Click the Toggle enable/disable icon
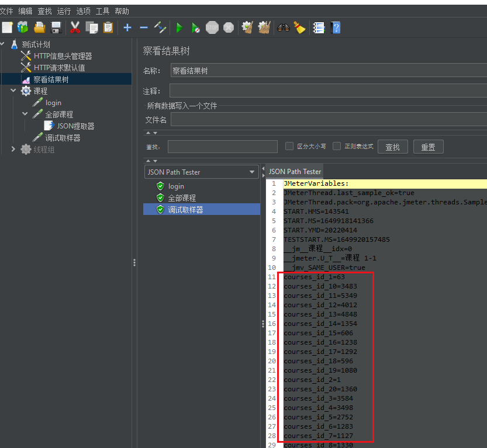The image size is (487, 448). [160, 27]
